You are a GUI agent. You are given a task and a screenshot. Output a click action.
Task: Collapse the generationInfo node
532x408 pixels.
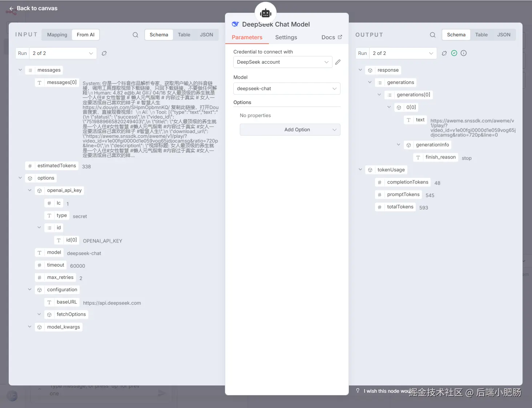[x=399, y=144]
